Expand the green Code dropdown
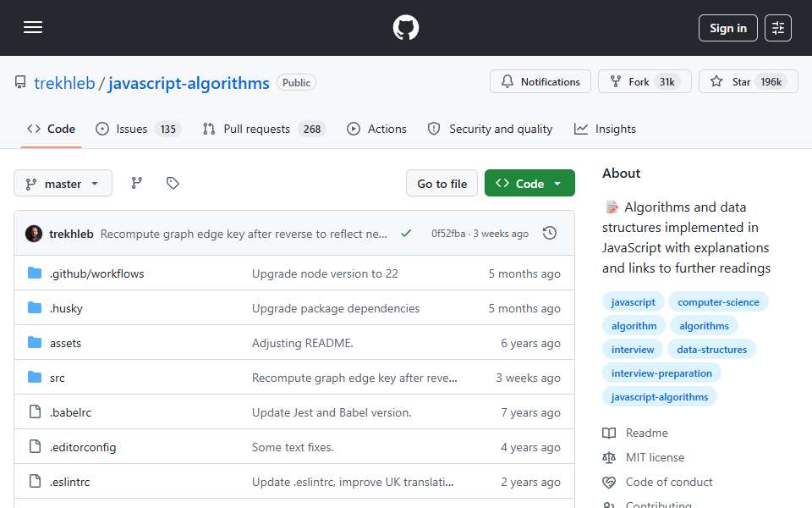Image resolution: width=812 pixels, height=508 pixels. click(x=529, y=184)
